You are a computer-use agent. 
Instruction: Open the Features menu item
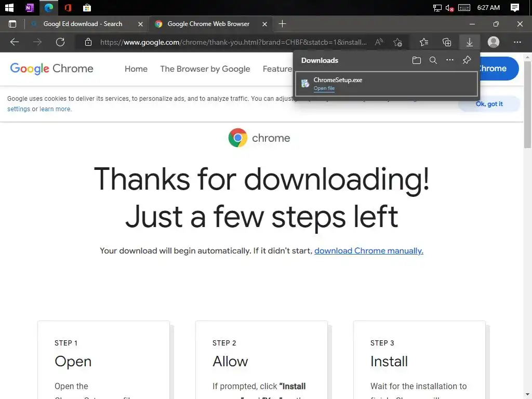click(277, 69)
